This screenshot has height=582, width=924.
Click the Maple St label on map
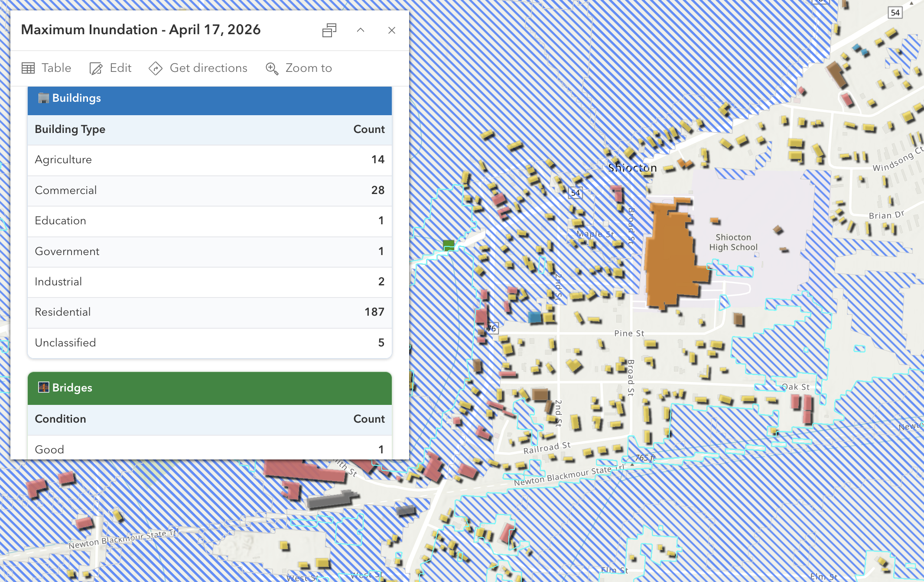595,234
